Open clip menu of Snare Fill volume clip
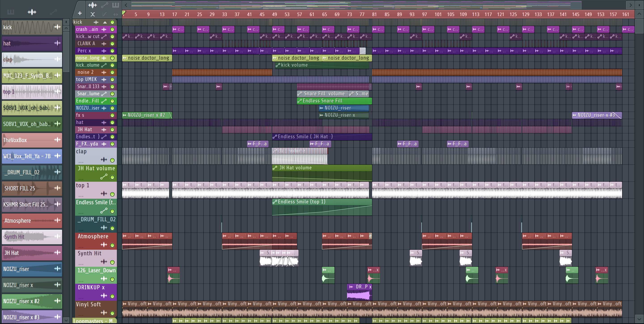 pyautogui.click(x=299, y=94)
